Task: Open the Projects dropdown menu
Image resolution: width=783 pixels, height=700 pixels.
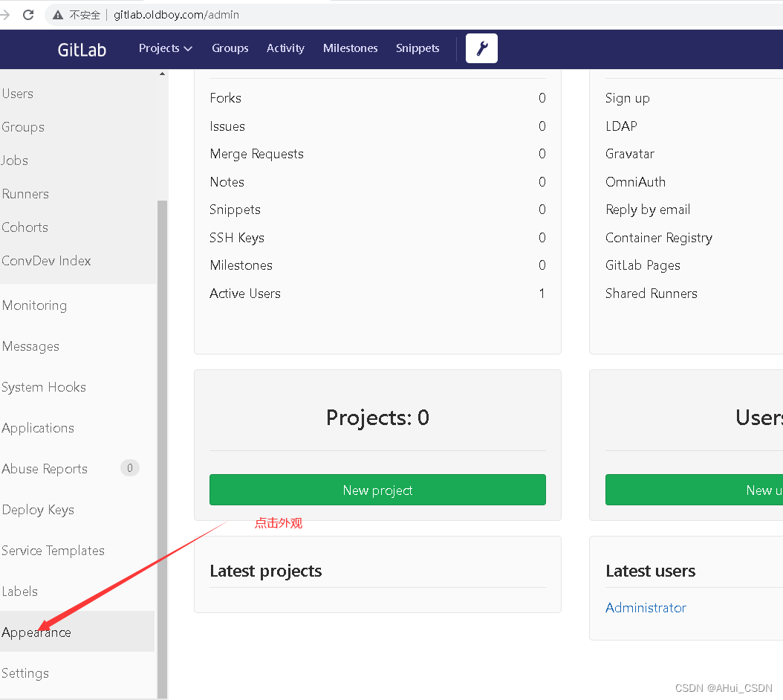Action: pyautogui.click(x=165, y=48)
